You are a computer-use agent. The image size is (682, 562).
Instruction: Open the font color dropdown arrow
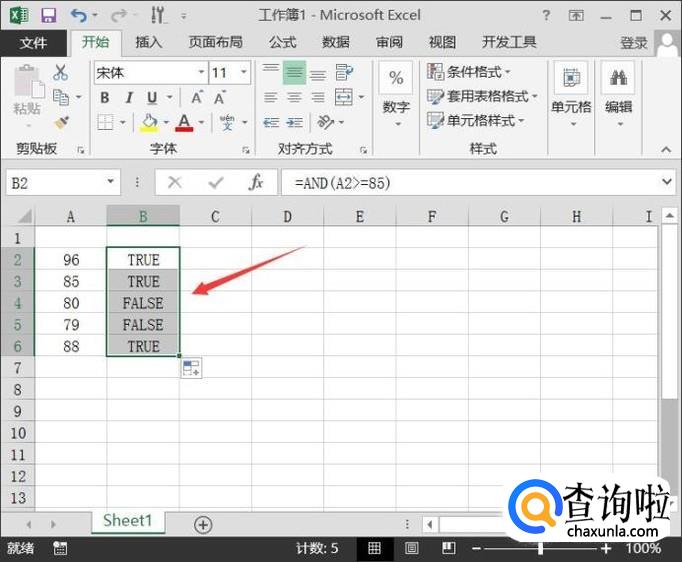(201, 122)
